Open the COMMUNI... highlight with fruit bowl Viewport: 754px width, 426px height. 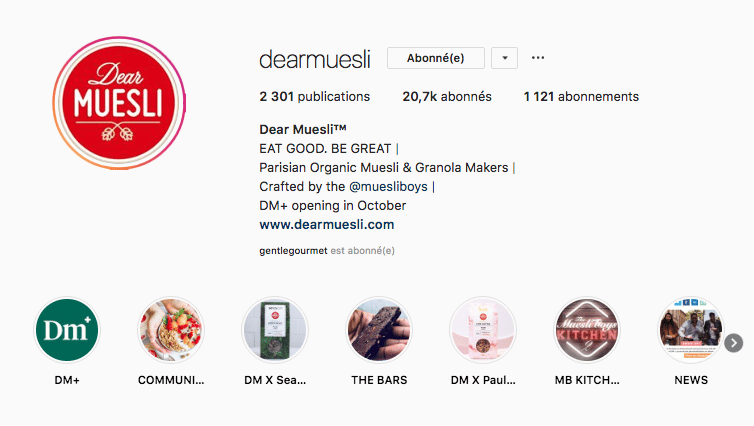point(171,330)
